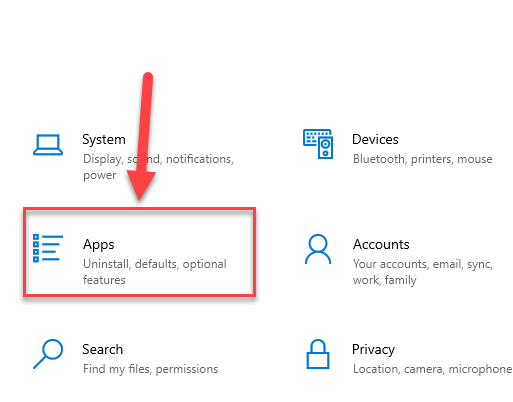Click 'Display, sound, notifications, power' description
This screenshot has width=513, height=402.
158,167
